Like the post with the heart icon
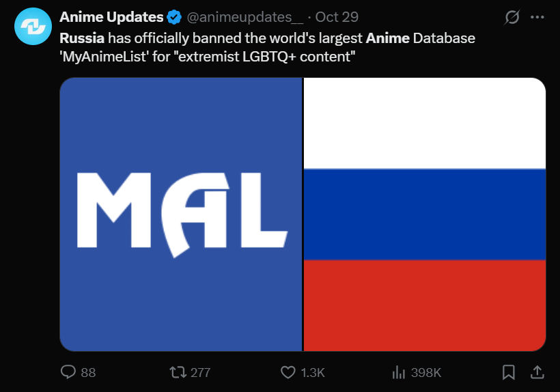The width and height of the screenshot is (560, 392). [x=288, y=372]
